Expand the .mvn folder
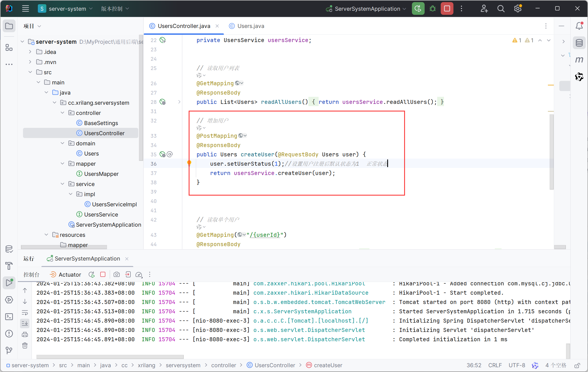The width and height of the screenshot is (588, 372). tap(30, 62)
